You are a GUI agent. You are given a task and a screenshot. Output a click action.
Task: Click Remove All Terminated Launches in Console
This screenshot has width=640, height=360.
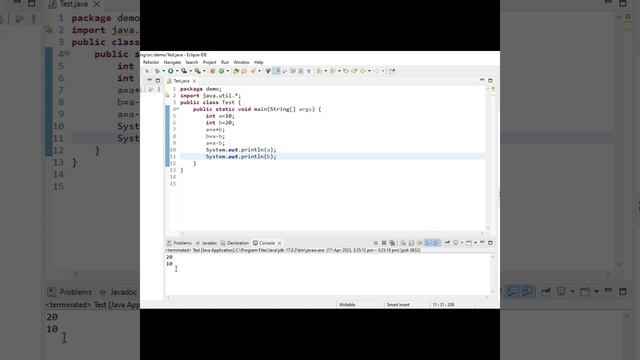pos(392,243)
